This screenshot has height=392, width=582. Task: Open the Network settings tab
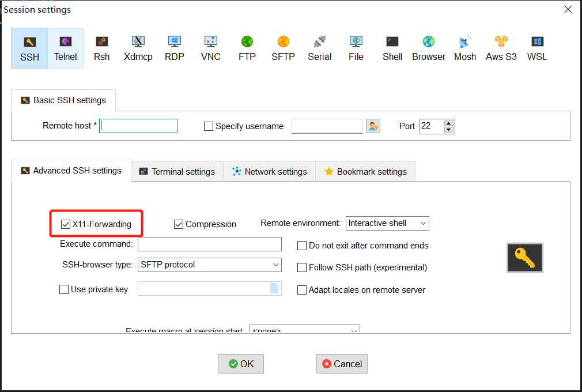pyautogui.click(x=269, y=171)
